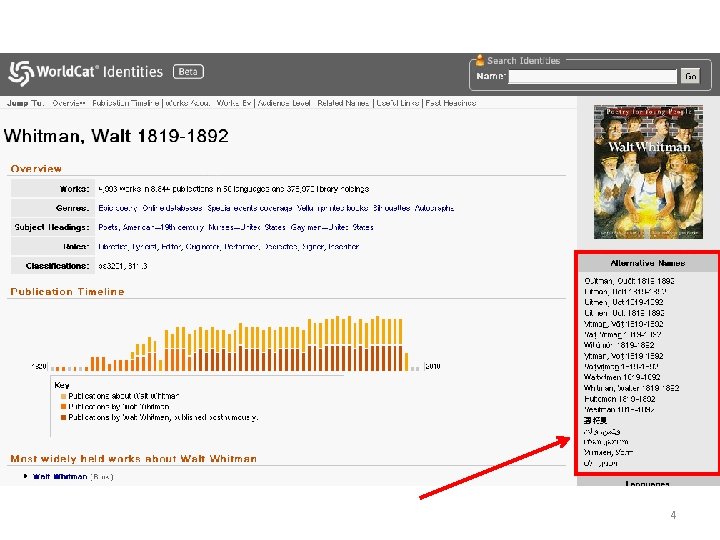Open the Walt Whitman work link in list

(x=60, y=477)
